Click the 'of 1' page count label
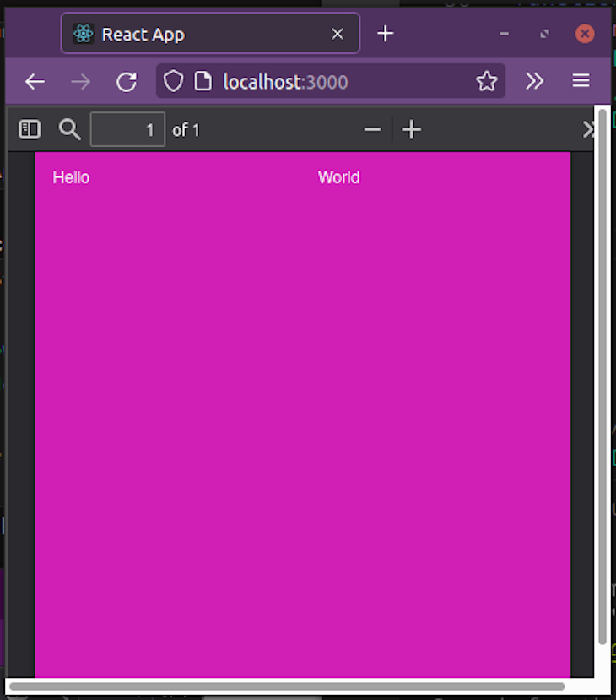 [x=186, y=130]
